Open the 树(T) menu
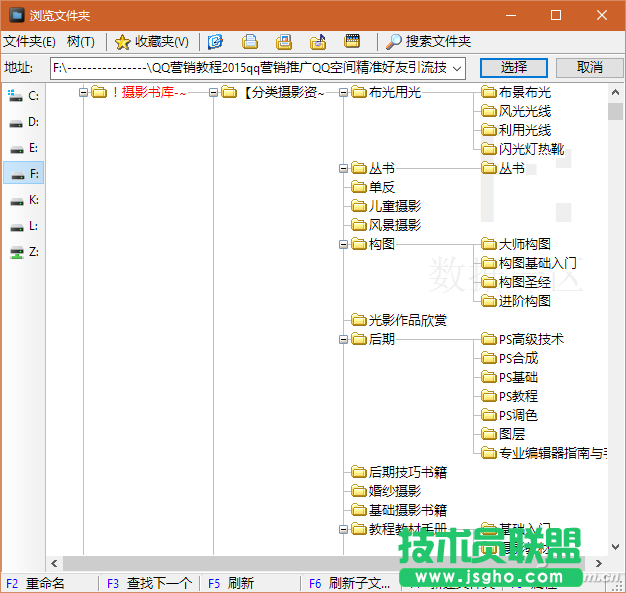This screenshot has width=626, height=593. click(81, 42)
